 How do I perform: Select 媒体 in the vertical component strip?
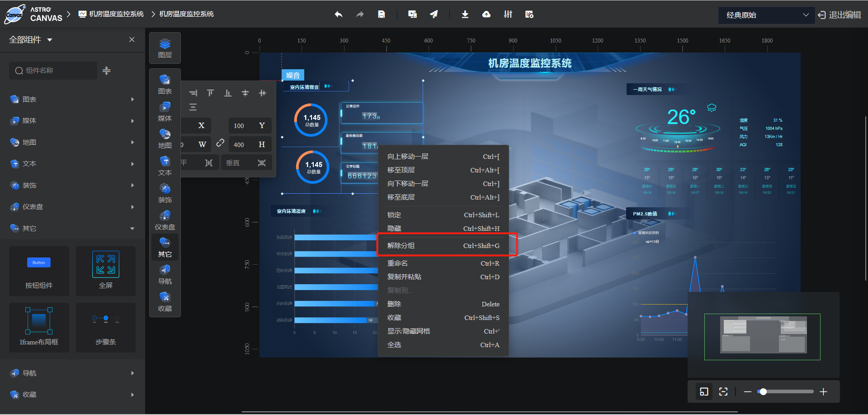coord(165,111)
